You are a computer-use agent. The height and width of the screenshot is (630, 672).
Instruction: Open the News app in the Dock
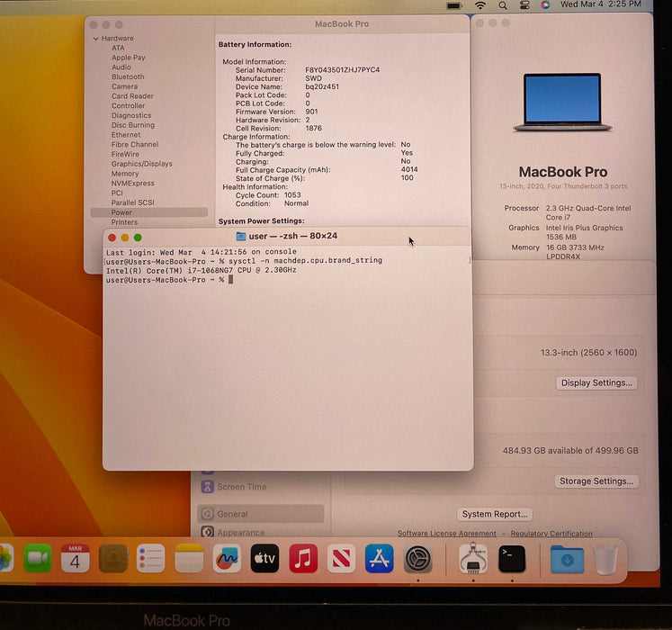click(x=341, y=558)
